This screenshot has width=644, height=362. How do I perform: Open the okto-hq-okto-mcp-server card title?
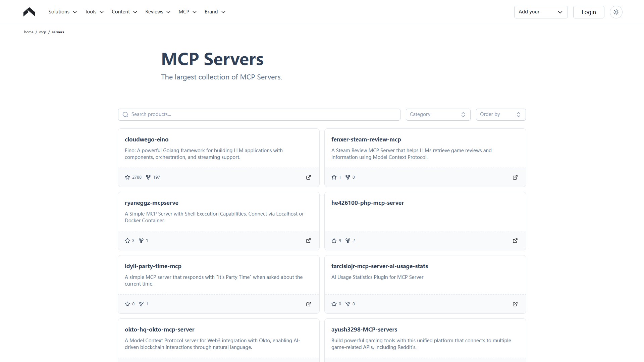coord(159,329)
